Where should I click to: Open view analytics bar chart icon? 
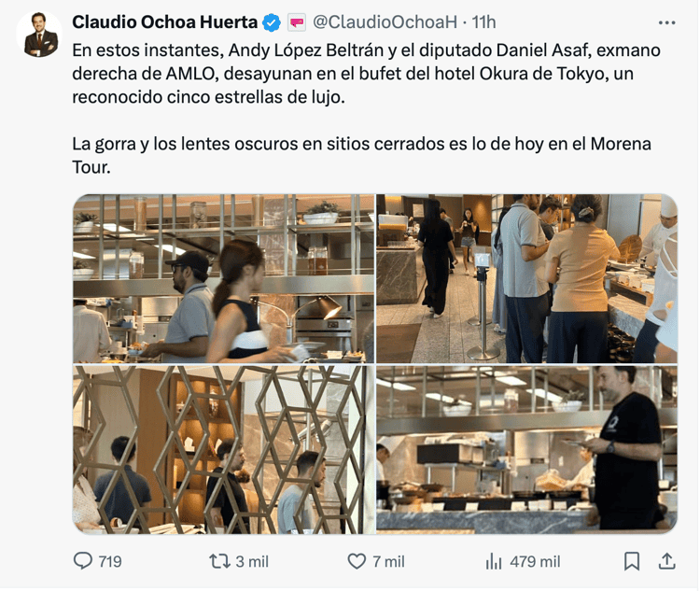pos(494,561)
